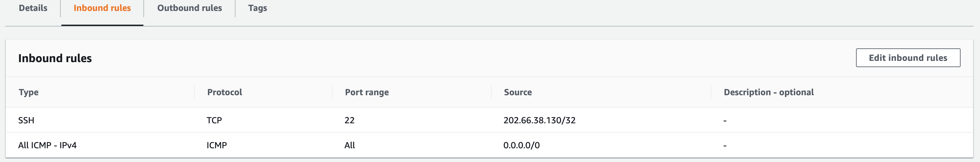Click source 202.66.38.130/32
The height and width of the screenshot is (162, 980).
click(539, 120)
